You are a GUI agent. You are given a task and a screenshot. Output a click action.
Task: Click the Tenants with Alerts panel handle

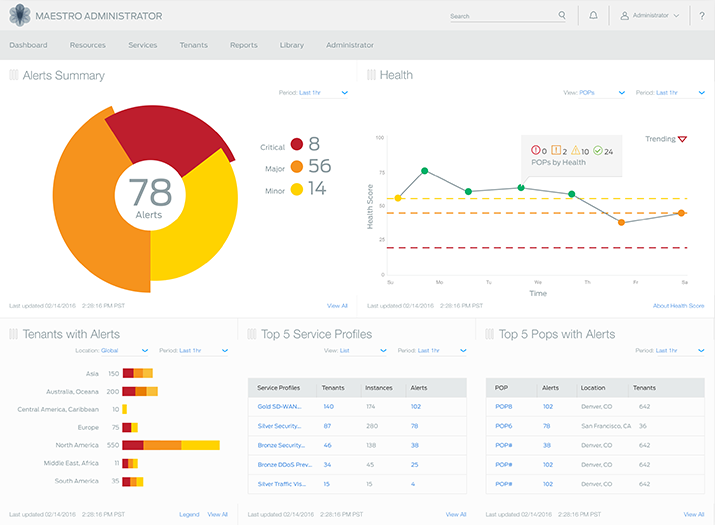(x=14, y=334)
